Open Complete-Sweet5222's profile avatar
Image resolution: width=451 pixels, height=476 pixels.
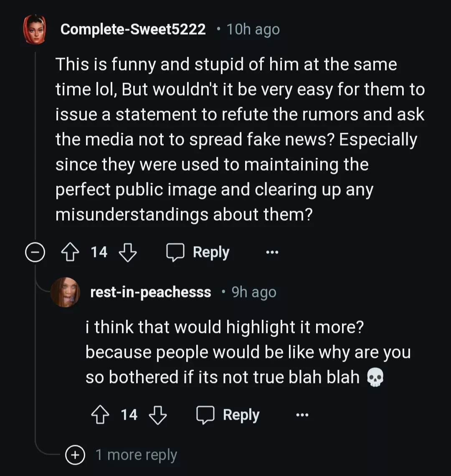coord(35,29)
